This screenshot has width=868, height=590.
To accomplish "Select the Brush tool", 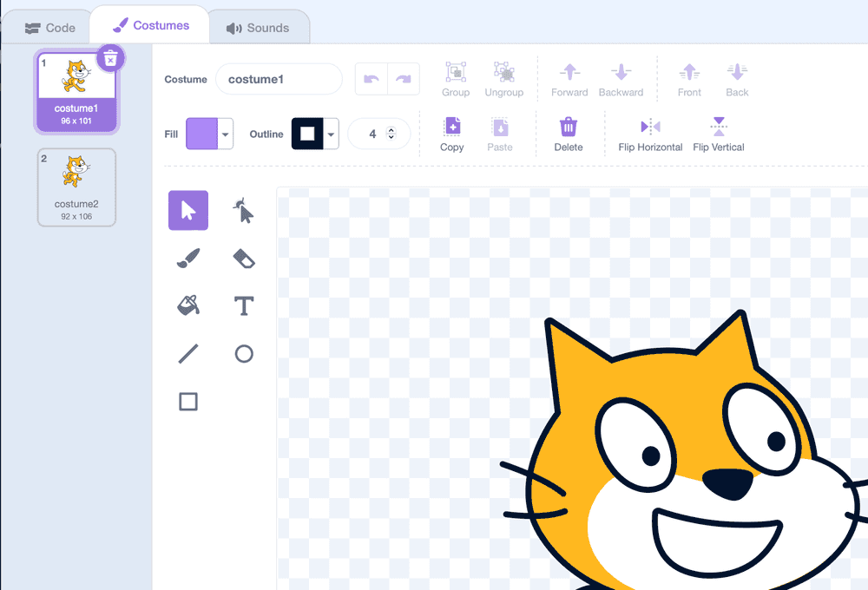I will click(x=188, y=258).
